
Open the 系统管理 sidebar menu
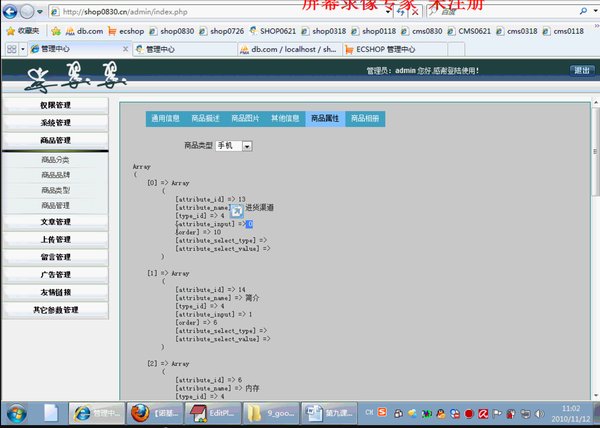[55, 122]
